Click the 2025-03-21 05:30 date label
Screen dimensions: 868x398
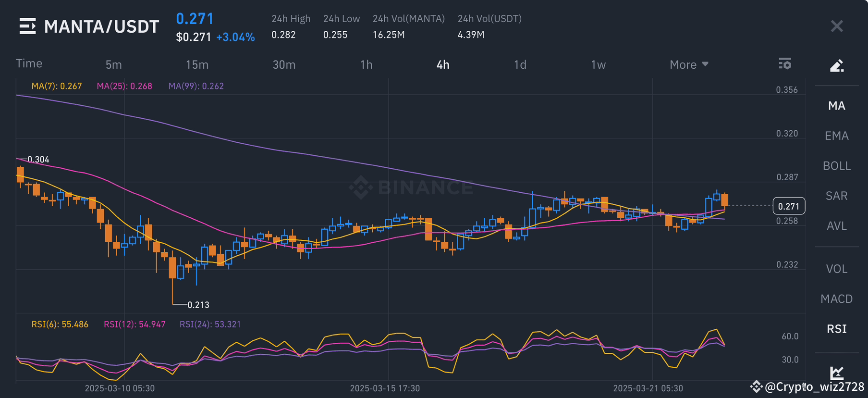coord(648,388)
